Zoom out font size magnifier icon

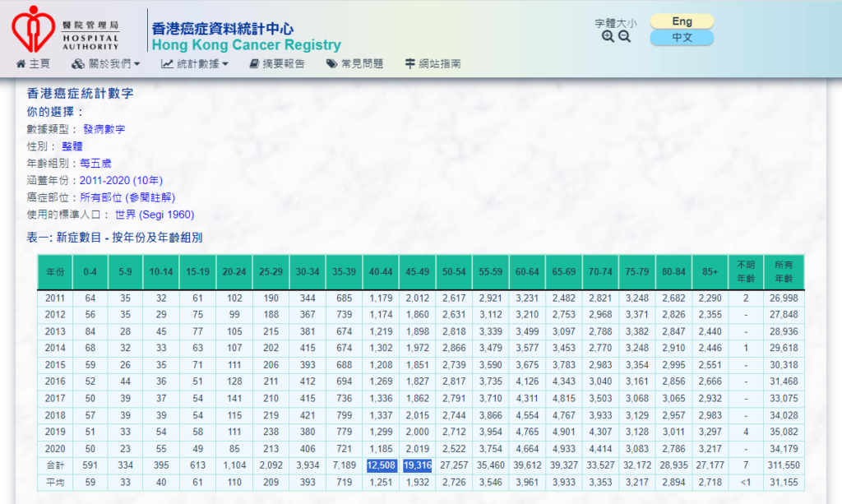624,37
